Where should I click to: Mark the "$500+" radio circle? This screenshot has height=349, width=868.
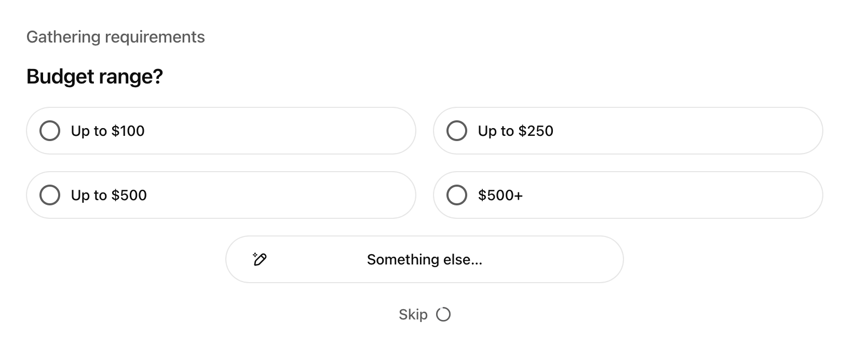click(x=457, y=195)
